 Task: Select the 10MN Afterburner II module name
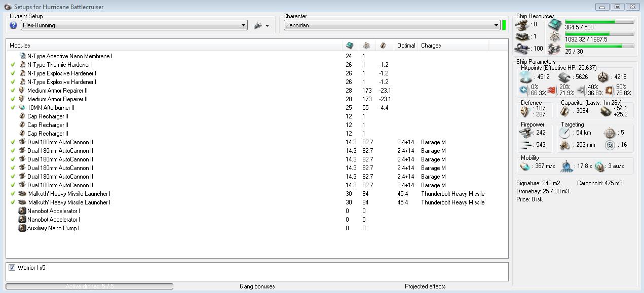tap(51, 108)
